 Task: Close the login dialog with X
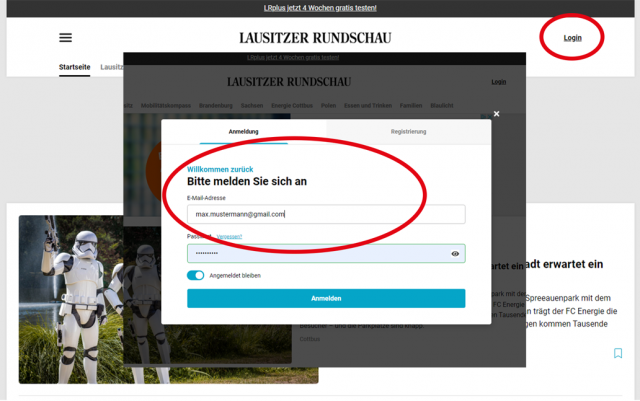tap(496, 114)
